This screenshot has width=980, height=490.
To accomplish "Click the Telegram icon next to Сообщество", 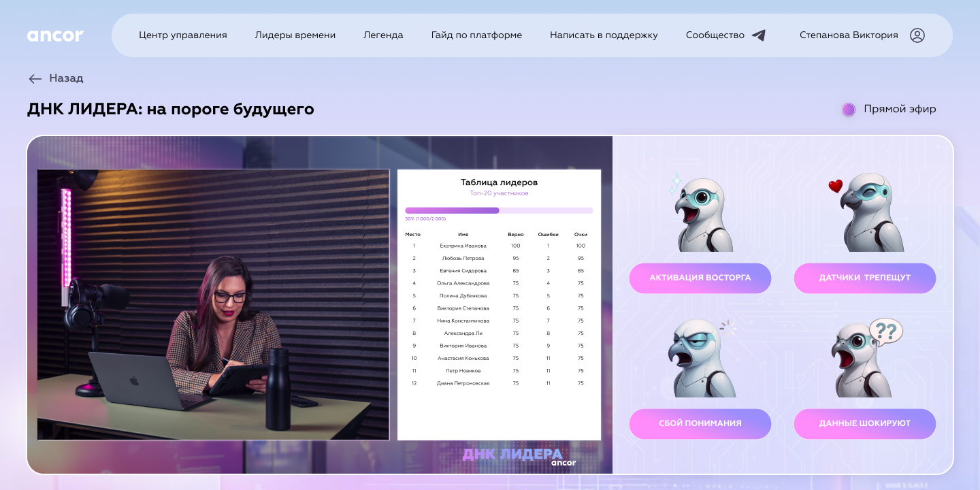I will (x=759, y=35).
